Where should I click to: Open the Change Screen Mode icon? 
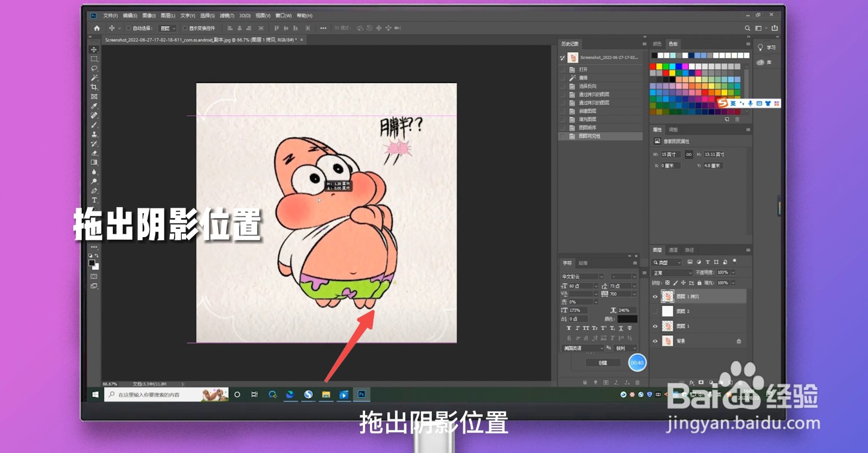coord(94,286)
